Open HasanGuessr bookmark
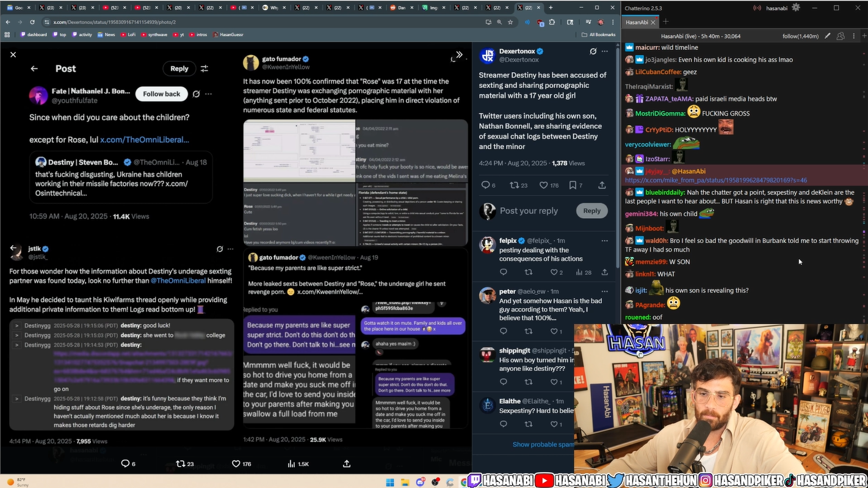868x488 pixels. tap(228, 35)
